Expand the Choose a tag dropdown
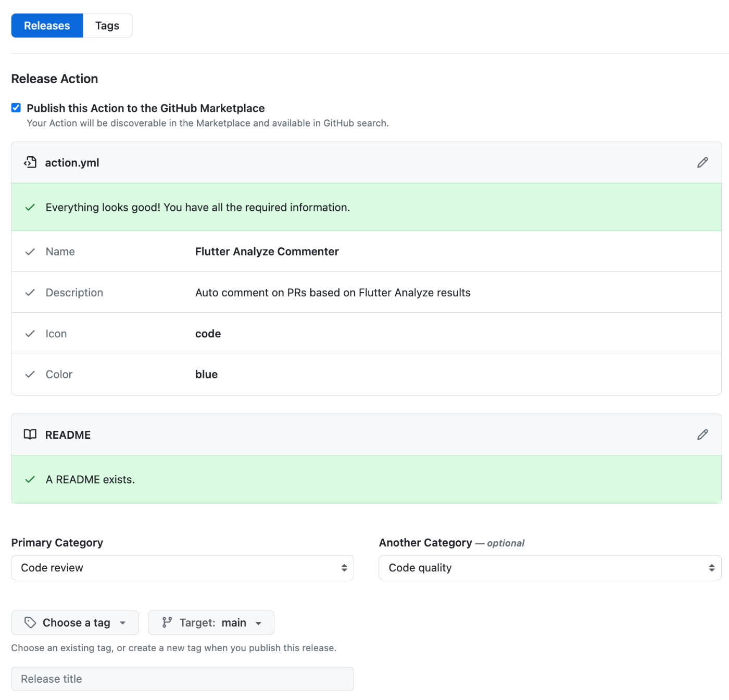This screenshot has height=700, width=729. point(75,622)
